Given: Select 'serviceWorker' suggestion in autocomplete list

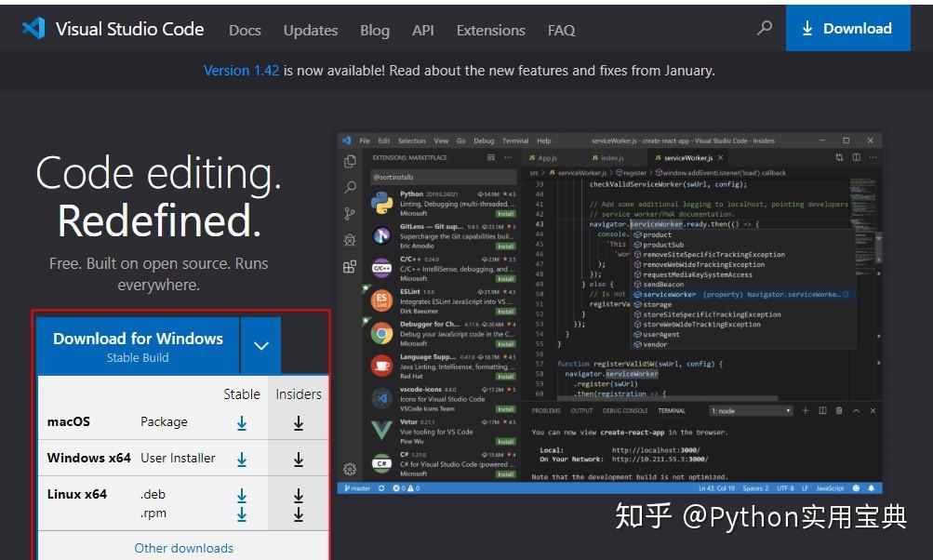Looking at the screenshot, I should [x=743, y=295].
